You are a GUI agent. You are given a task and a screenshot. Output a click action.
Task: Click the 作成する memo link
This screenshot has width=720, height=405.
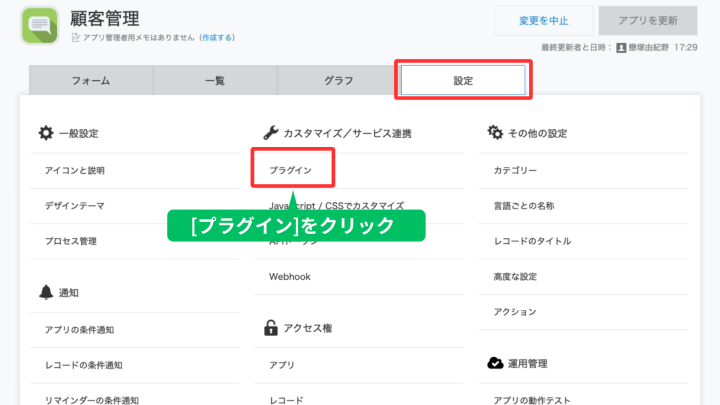(x=217, y=37)
